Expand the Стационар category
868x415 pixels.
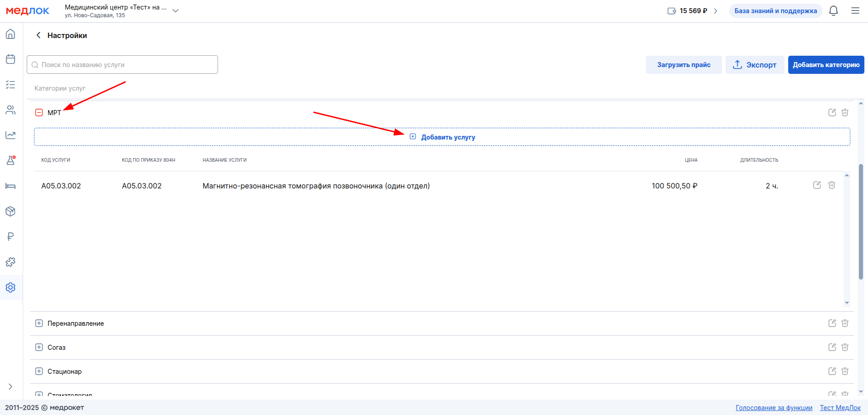pos(39,372)
